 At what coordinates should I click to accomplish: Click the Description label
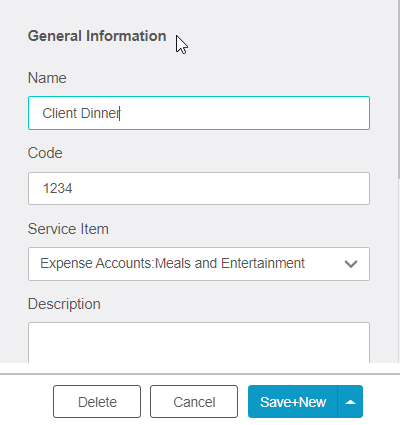[x=64, y=304]
